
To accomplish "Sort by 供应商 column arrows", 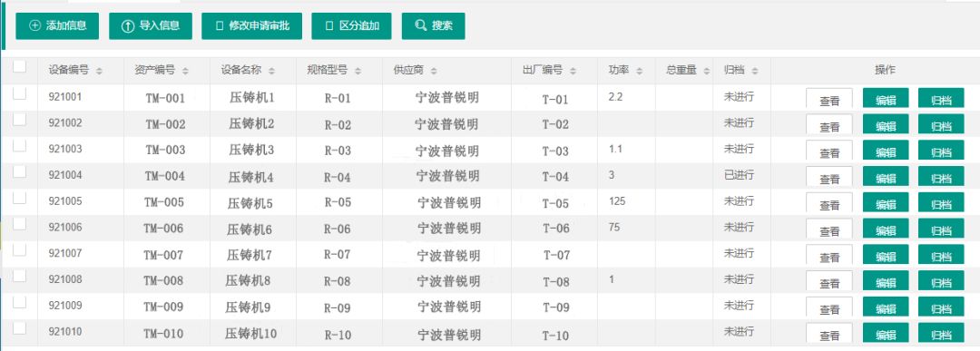I will point(434,72).
